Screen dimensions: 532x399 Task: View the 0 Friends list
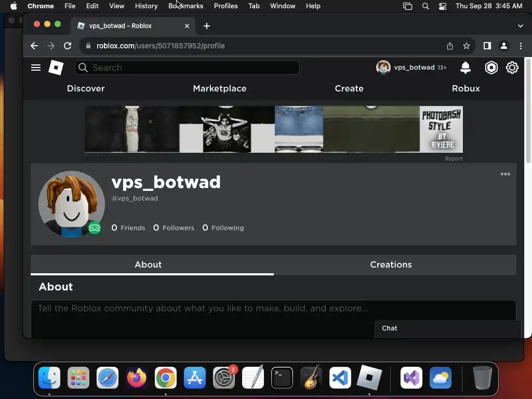(128, 228)
